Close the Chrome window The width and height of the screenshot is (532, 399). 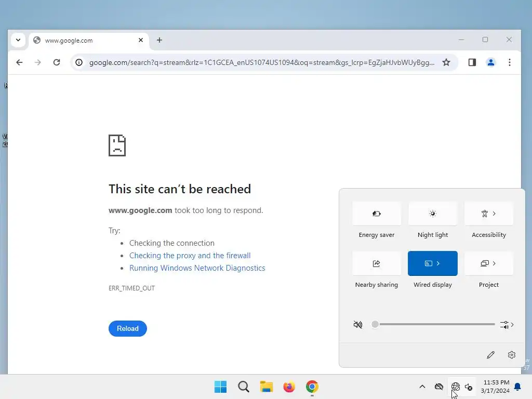[x=509, y=39]
